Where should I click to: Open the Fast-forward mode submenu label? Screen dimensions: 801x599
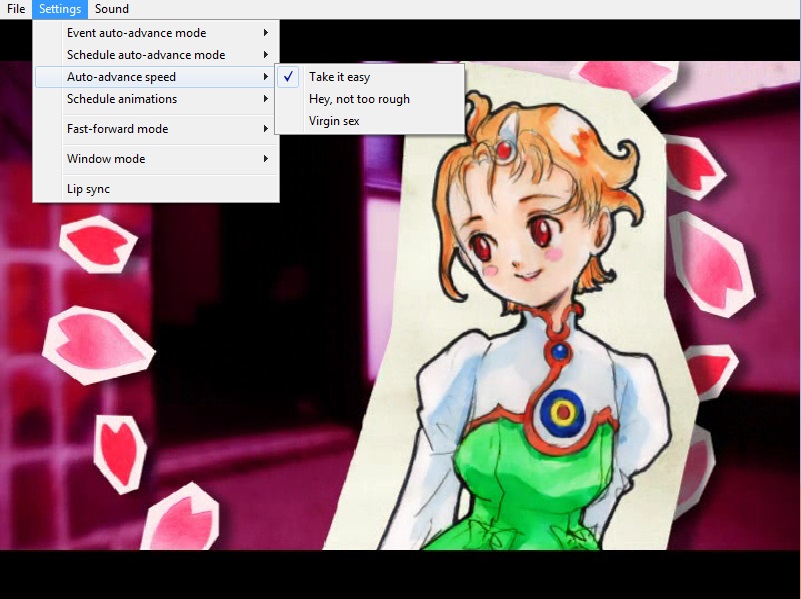tap(117, 129)
